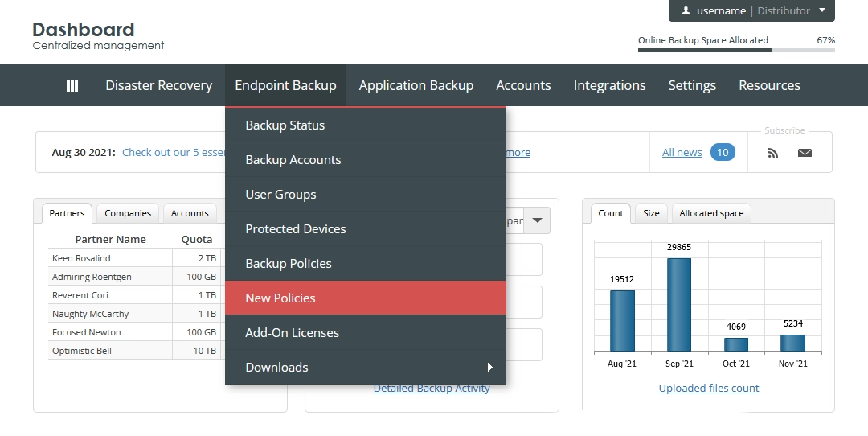Click the Online Backup Space Allocated progress bar

pyautogui.click(x=736, y=51)
